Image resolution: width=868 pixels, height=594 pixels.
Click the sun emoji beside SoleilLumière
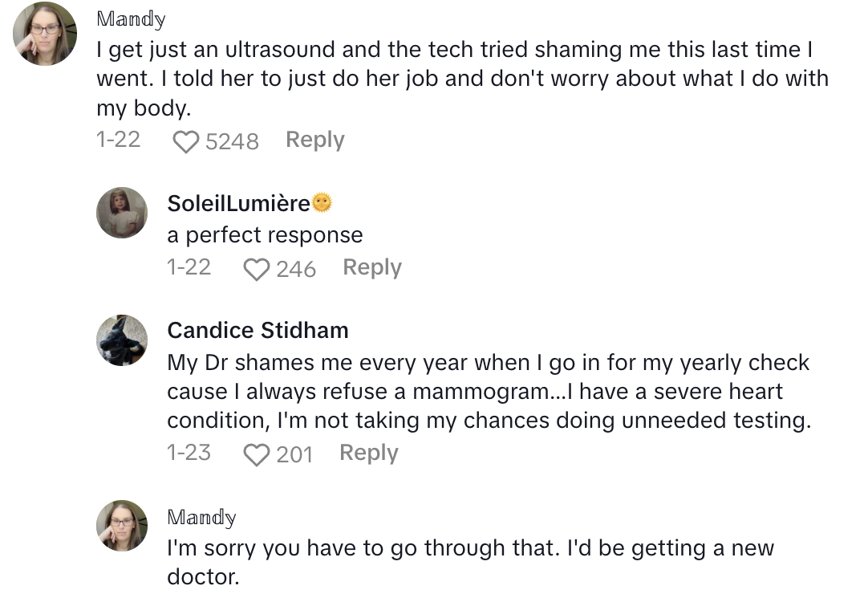[322, 204]
